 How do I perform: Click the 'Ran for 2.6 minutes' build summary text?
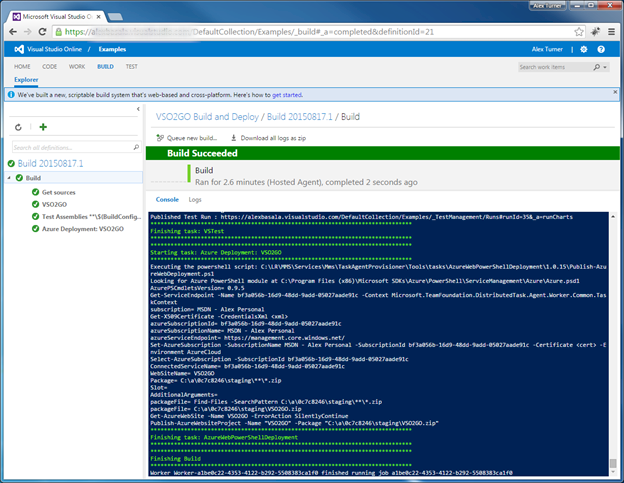[x=306, y=182]
